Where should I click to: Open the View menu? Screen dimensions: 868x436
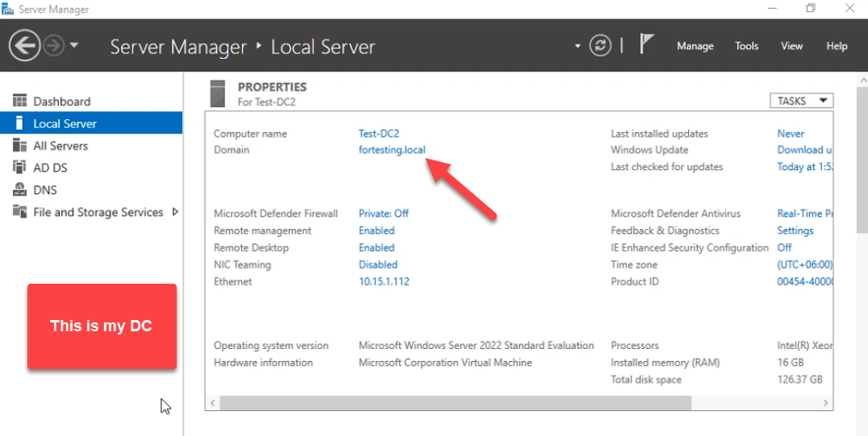tap(791, 46)
